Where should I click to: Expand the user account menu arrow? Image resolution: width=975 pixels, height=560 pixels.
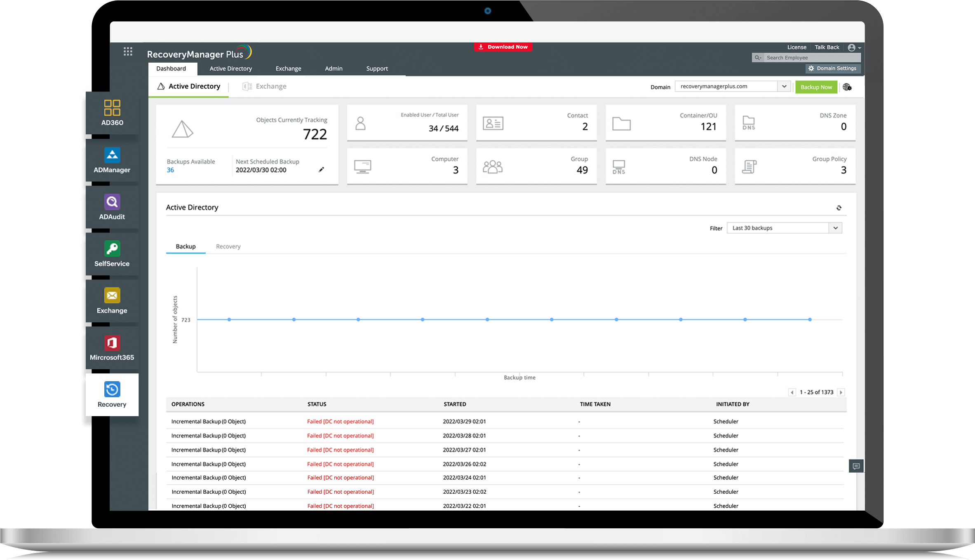pyautogui.click(x=860, y=48)
